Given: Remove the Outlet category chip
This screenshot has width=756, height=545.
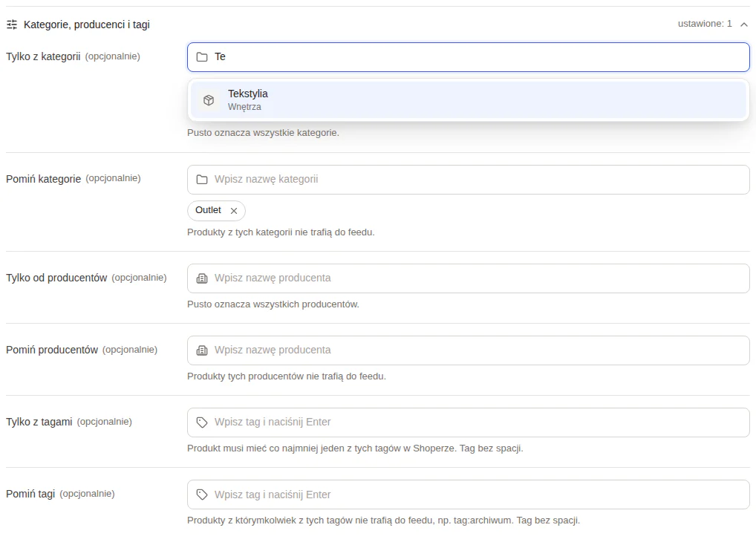Looking at the screenshot, I should (234, 211).
